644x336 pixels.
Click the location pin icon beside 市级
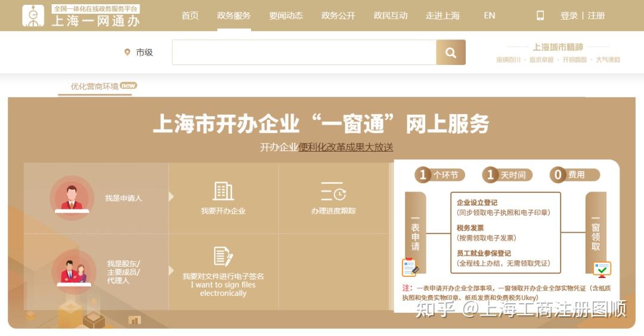(x=128, y=53)
